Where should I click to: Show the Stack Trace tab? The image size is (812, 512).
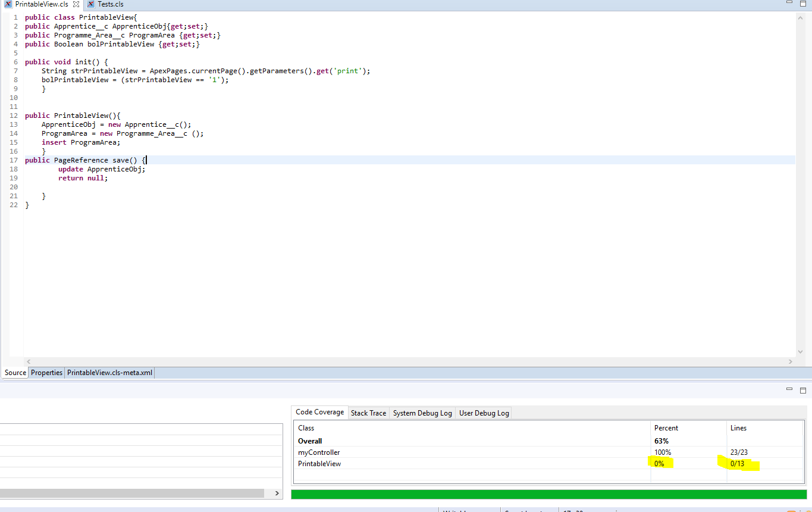[368, 413]
